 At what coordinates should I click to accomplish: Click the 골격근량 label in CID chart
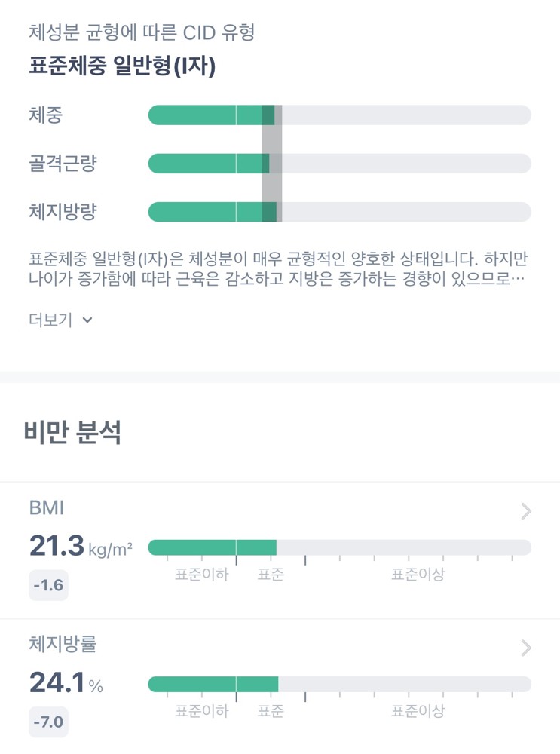tap(63, 164)
